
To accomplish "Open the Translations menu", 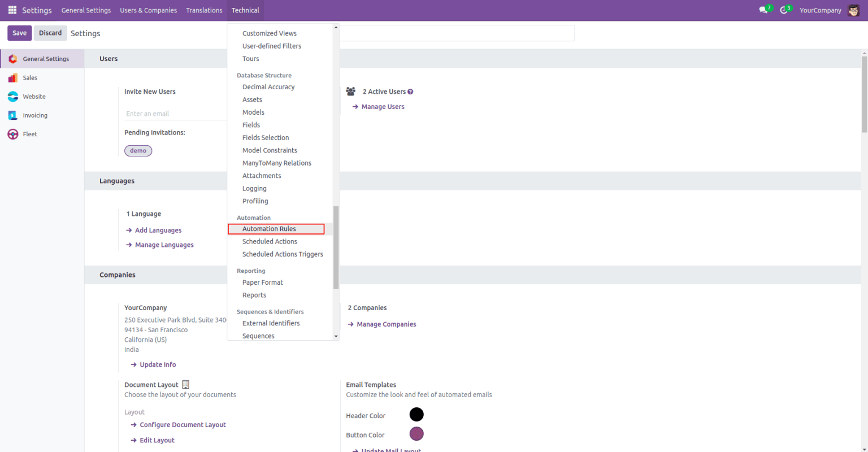I will (204, 10).
